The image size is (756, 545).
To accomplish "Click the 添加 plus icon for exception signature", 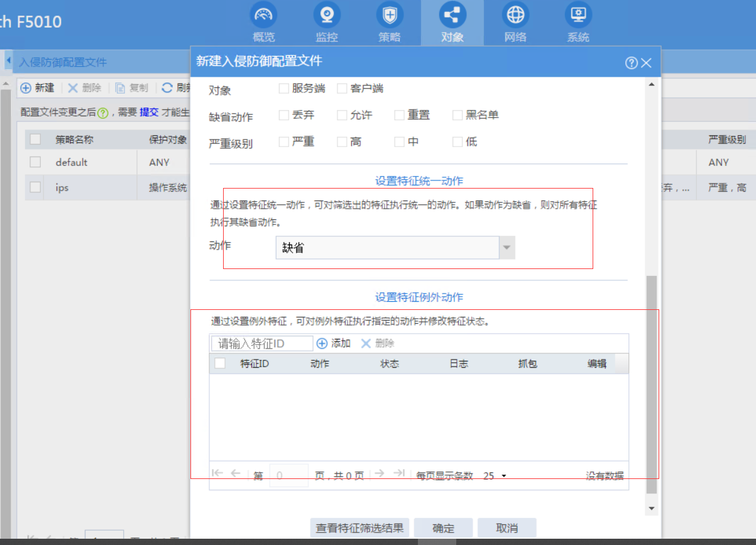I will coord(322,343).
